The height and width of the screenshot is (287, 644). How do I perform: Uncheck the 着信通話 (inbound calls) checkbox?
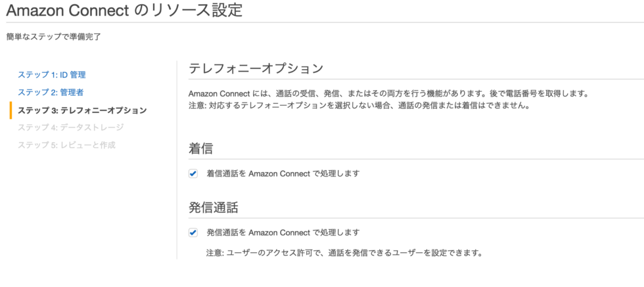click(x=193, y=174)
